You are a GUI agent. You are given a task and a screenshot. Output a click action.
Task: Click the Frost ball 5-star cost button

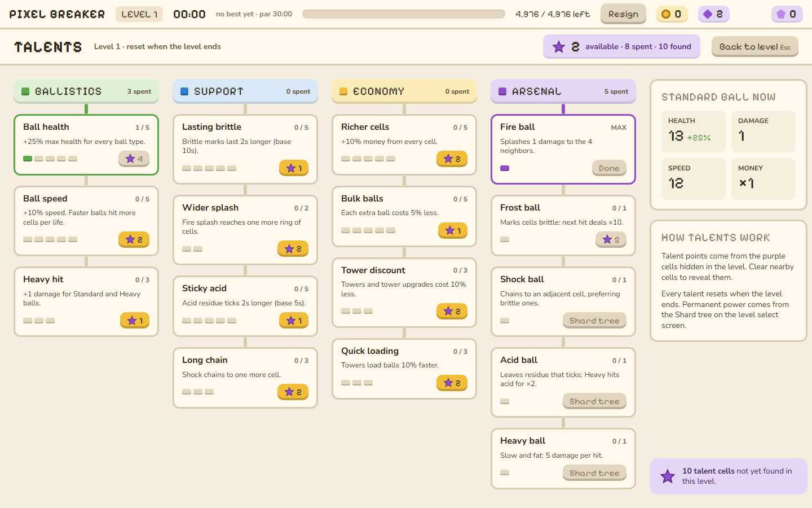[611, 240]
